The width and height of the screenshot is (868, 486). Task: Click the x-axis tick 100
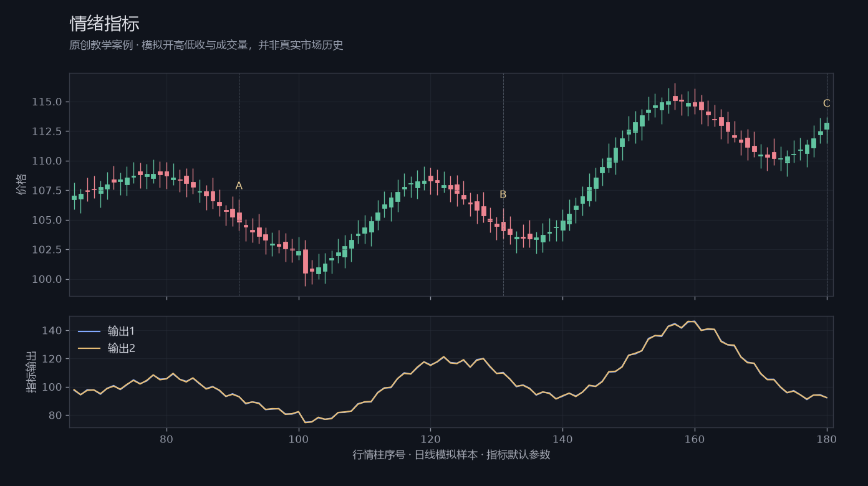(299, 439)
